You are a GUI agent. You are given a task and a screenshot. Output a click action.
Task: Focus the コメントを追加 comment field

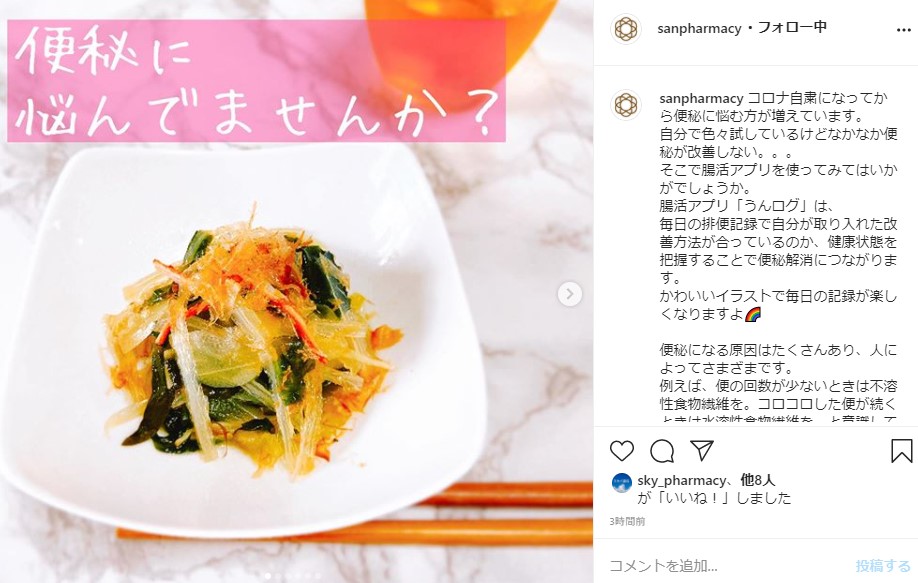726,565
